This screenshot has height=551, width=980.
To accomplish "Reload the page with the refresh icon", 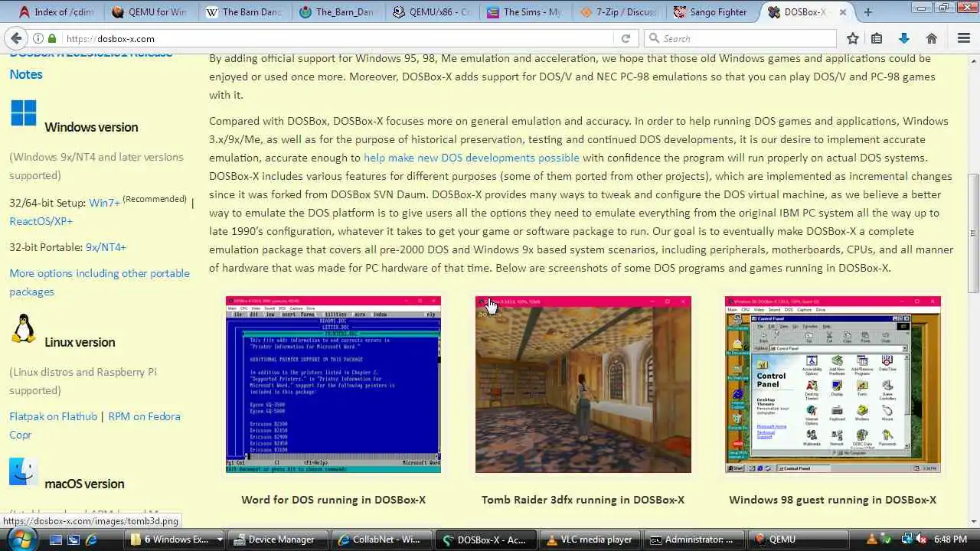I will 626,38.
